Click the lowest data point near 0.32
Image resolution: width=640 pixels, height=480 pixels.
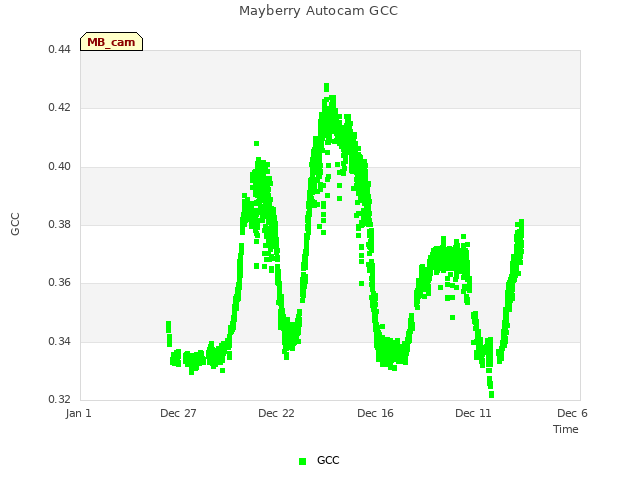491,395
